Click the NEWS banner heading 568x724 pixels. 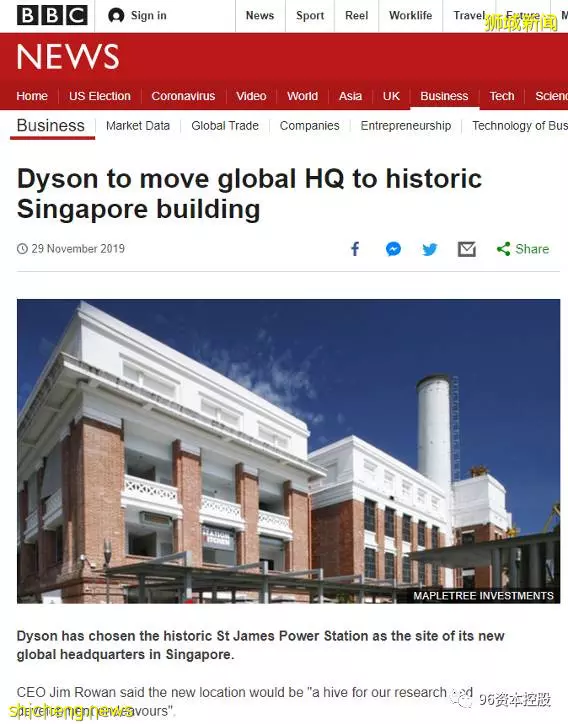click(x=68, y=57)
